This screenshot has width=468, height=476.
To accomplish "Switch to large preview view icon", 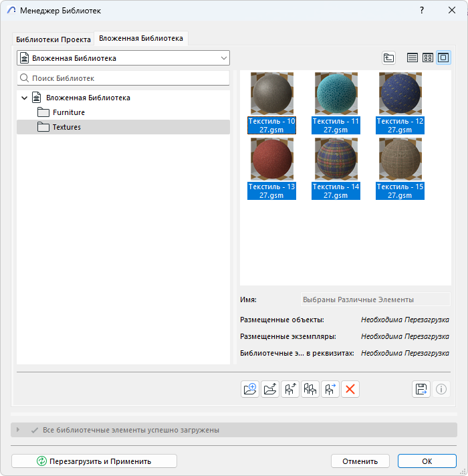I will (443, 57).
